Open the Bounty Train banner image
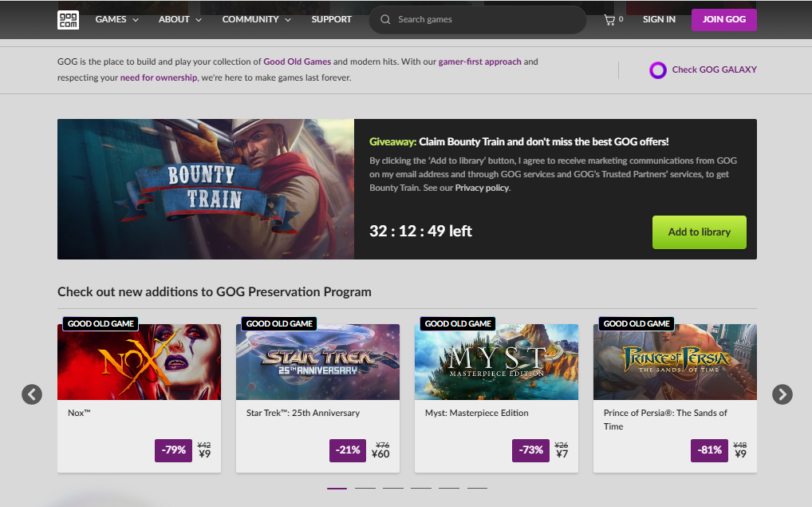This screenshot has width=812, height=507. 206,189
